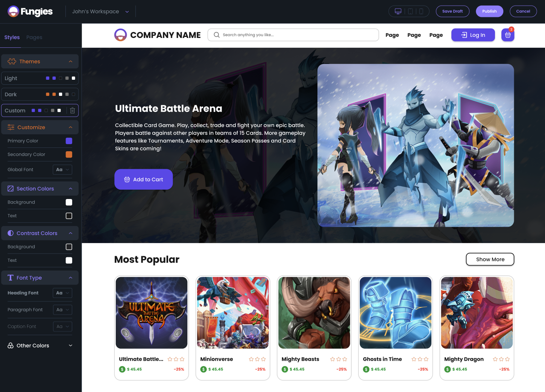The height and width of the screenshot is (392, 545).
Task: Click the Show More button
Action: coord(490,259)
